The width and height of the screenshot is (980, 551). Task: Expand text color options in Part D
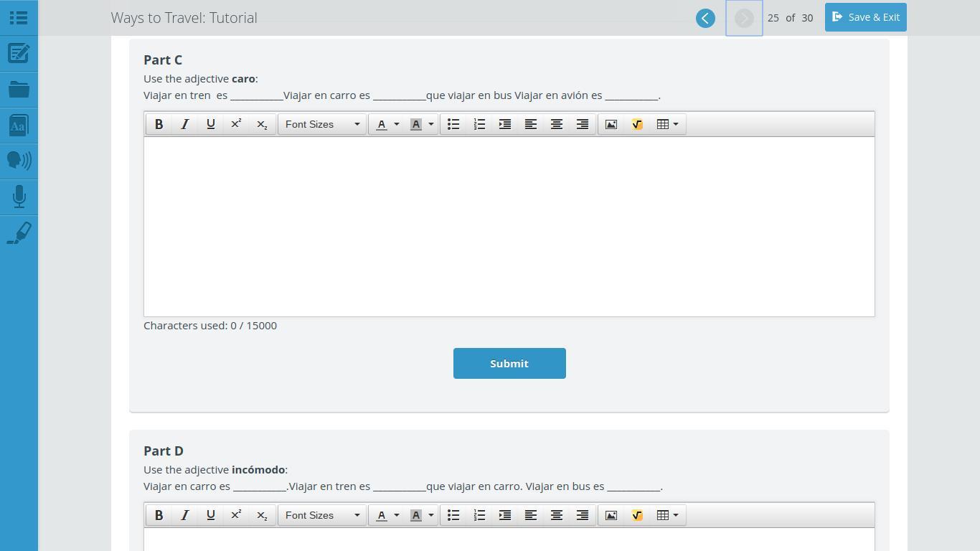pos(397,515)
